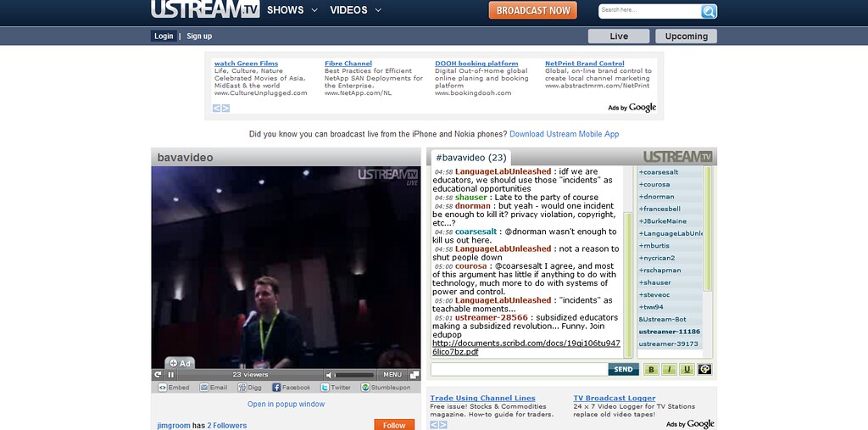868x430 pixels.
Task: Click the BROADCAST NOW button
Action: click(532, 10)
